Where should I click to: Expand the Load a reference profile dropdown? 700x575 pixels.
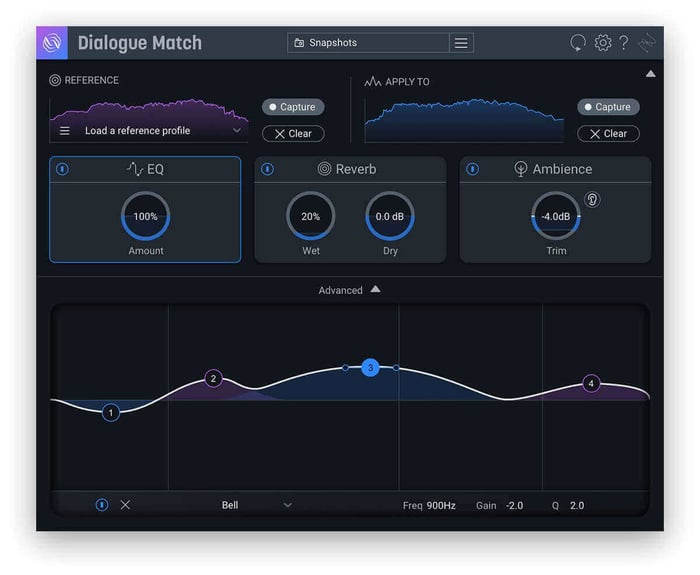[237, 130]
